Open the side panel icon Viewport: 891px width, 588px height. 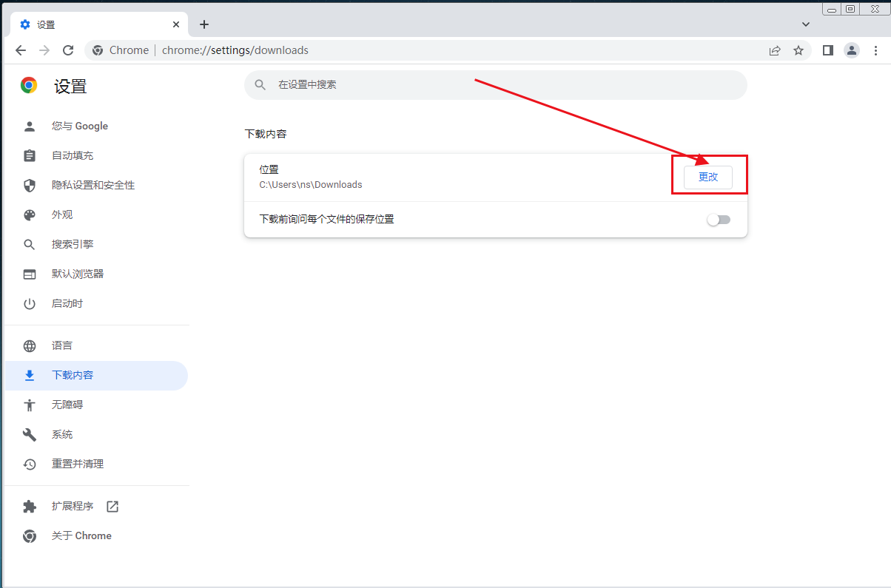click(828, 50)
